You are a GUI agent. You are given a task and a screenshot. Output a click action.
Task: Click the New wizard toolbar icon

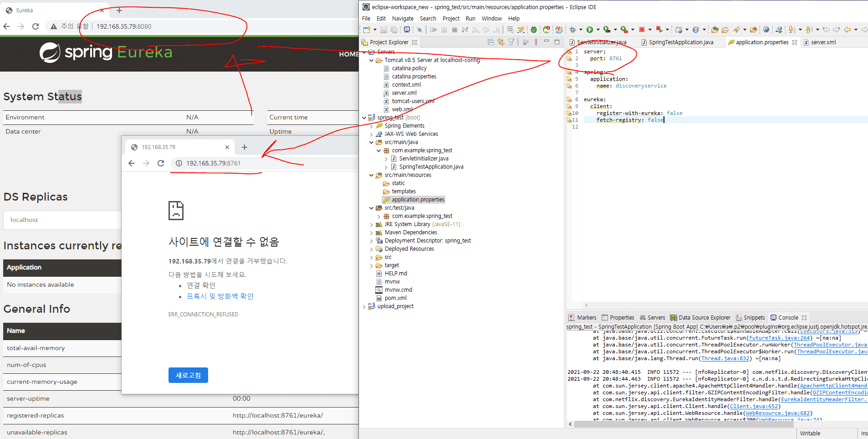coord(367,30)
